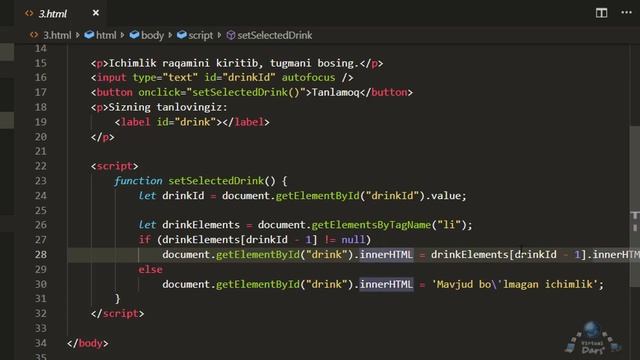Click the file icon on 3.html tab
640x360 pixels.
tap(29, 13)
